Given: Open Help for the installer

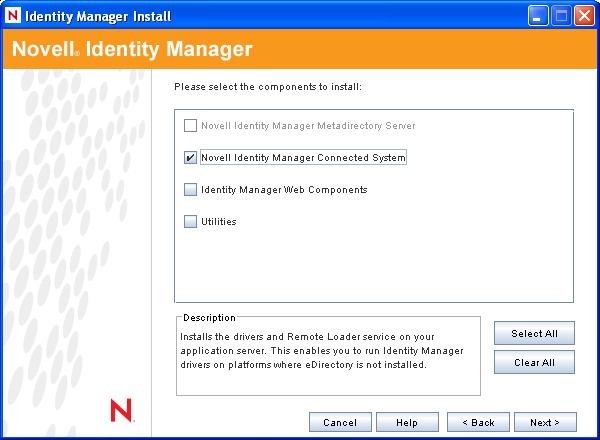Looking at the screenshot, I should (x=407, y=422).
